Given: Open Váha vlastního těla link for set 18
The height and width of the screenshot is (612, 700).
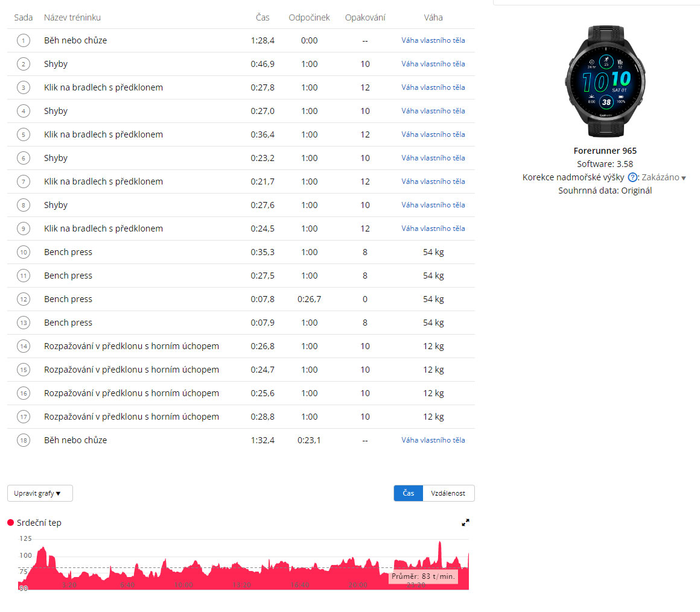Looking at the screenshot, I should click(x=433, y=440).
